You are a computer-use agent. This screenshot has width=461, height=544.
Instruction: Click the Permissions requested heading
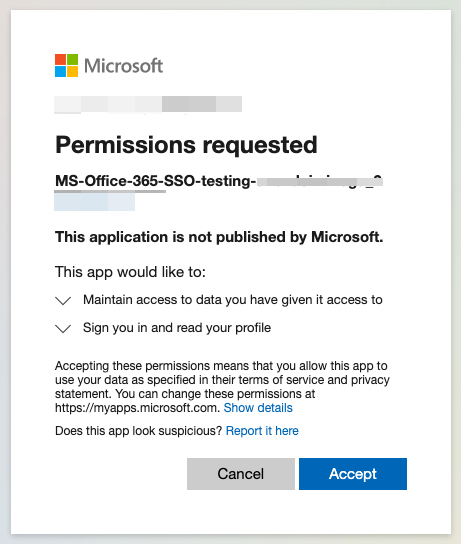pyautogui.click(x=186, y=145)
